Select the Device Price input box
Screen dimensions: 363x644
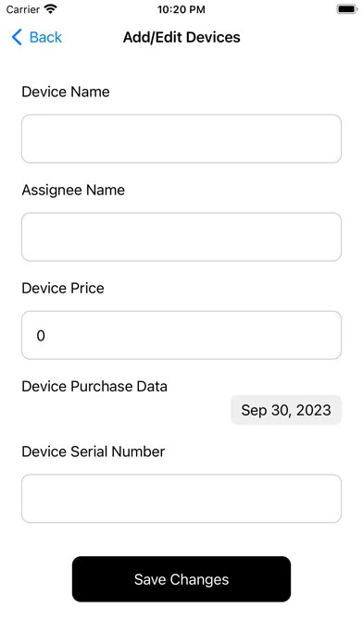pyautogui.click(x=181, y=335)
